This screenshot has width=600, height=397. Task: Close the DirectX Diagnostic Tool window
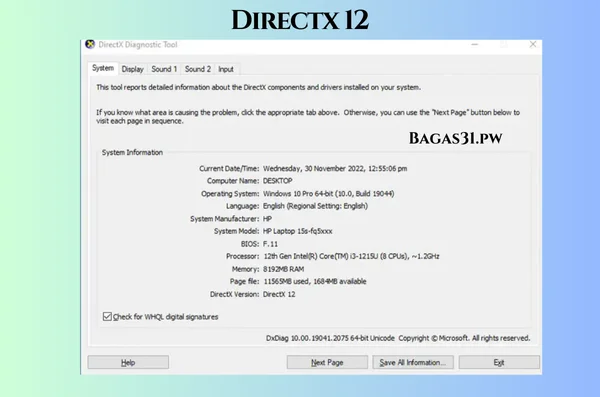[533, 44]
